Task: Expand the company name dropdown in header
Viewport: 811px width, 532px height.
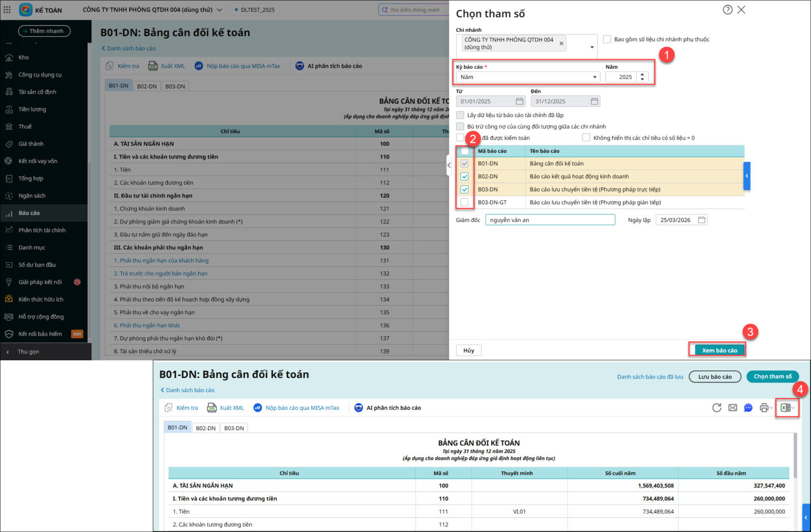Action: click(219, 10)
